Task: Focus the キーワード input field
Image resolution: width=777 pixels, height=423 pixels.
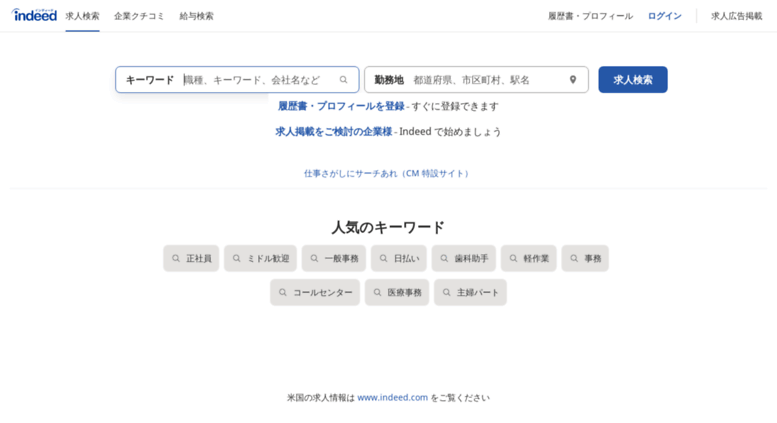Action: click(237, 80)
